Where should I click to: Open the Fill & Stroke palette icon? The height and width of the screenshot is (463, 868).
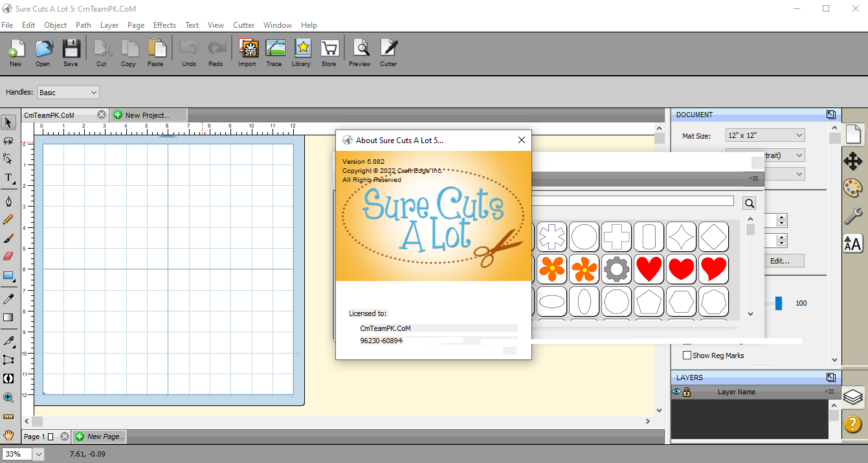coord(853,188)
